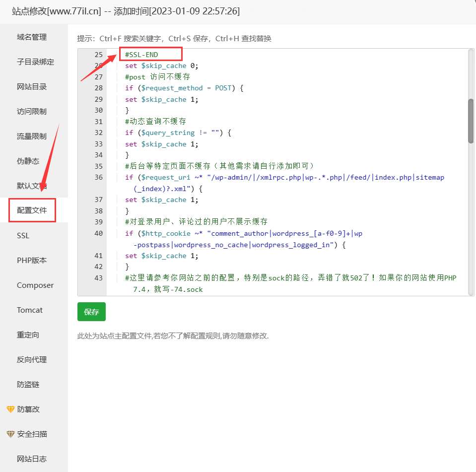Open 流量限制 traffic limit settings
This screenshot has height=472, width=476.
coord(31,136)
